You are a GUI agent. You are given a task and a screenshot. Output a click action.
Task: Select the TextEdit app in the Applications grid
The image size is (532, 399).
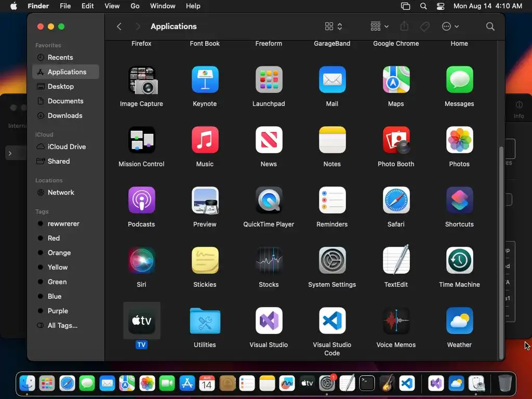point(396,260)
